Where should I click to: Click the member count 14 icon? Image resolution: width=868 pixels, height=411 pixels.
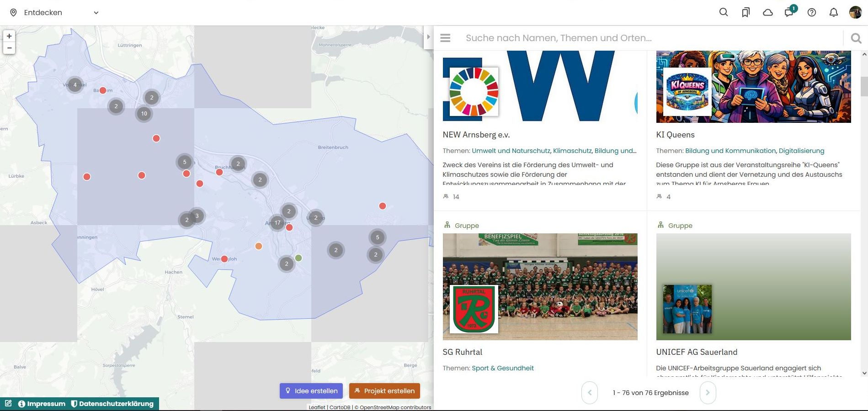(446, 196)
